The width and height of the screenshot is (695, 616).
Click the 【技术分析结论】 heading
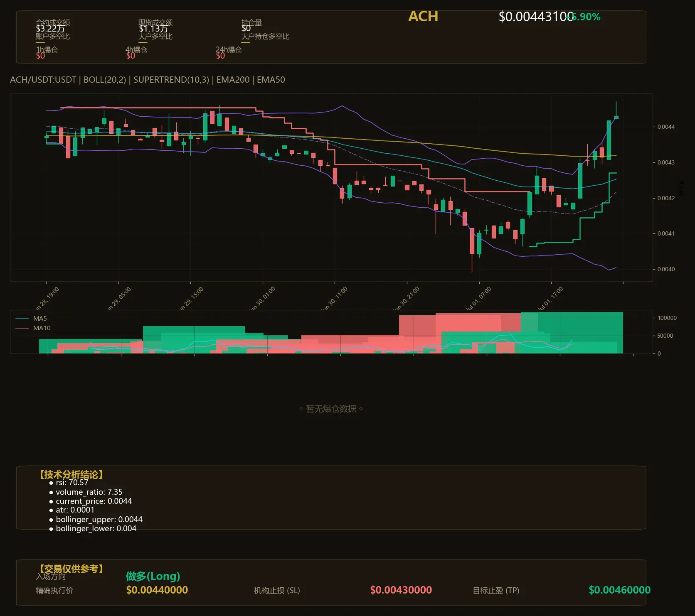[x=71, y=475]
